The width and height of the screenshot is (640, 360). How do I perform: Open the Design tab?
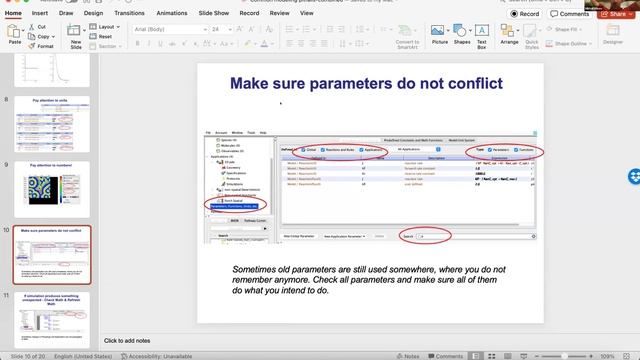[93, 13]
